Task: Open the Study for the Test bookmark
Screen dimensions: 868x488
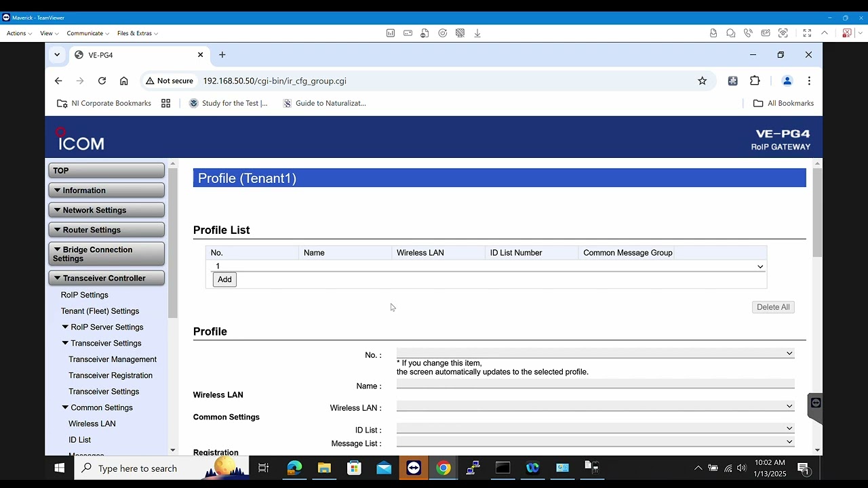Action: pos(228,103)
